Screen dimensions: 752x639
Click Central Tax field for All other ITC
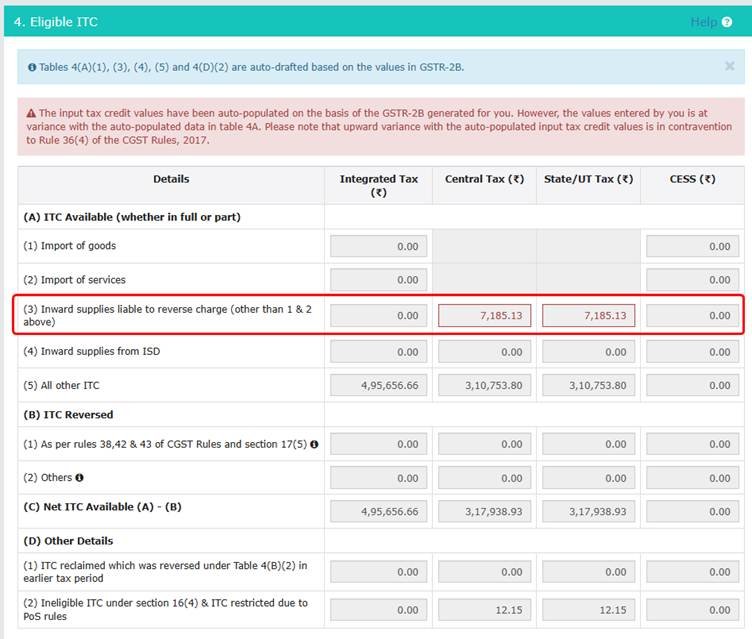(484, 385)
